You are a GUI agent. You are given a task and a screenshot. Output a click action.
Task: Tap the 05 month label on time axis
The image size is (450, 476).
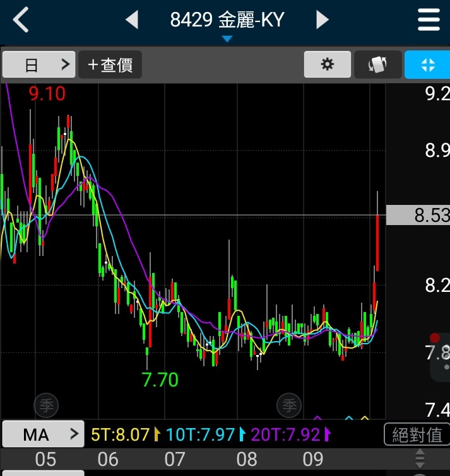pos(45,459)
